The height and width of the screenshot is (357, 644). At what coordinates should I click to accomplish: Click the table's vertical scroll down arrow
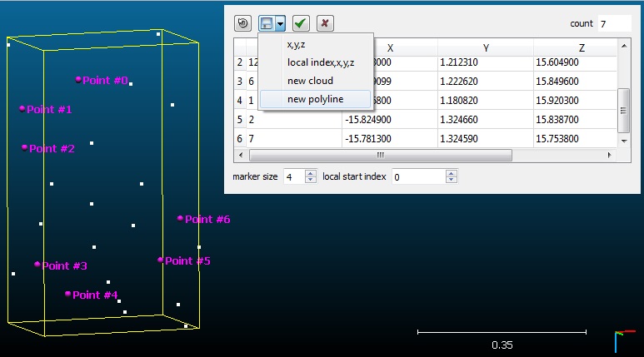coord(624,141)
